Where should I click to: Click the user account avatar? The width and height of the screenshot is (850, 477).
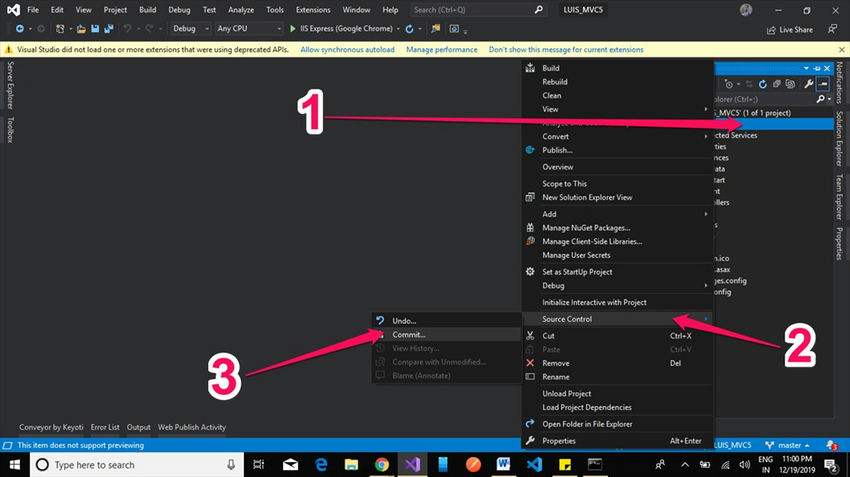coord(746,10)
